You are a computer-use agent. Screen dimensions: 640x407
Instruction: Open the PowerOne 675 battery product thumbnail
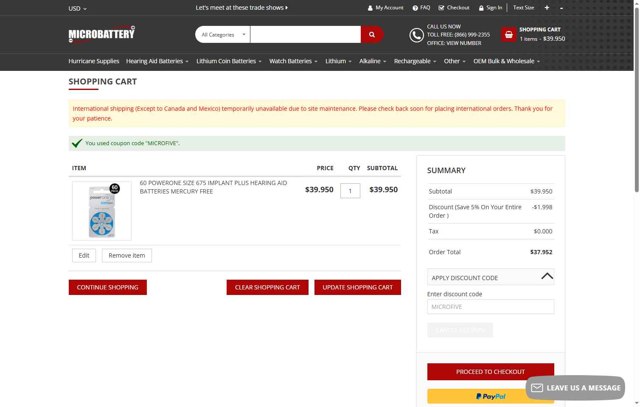(102, 211)
